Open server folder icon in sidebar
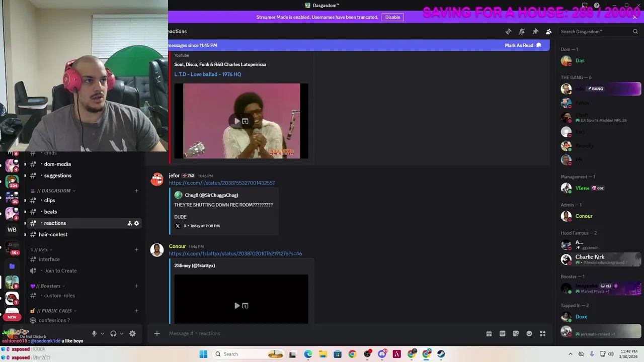 click(12, 266)
